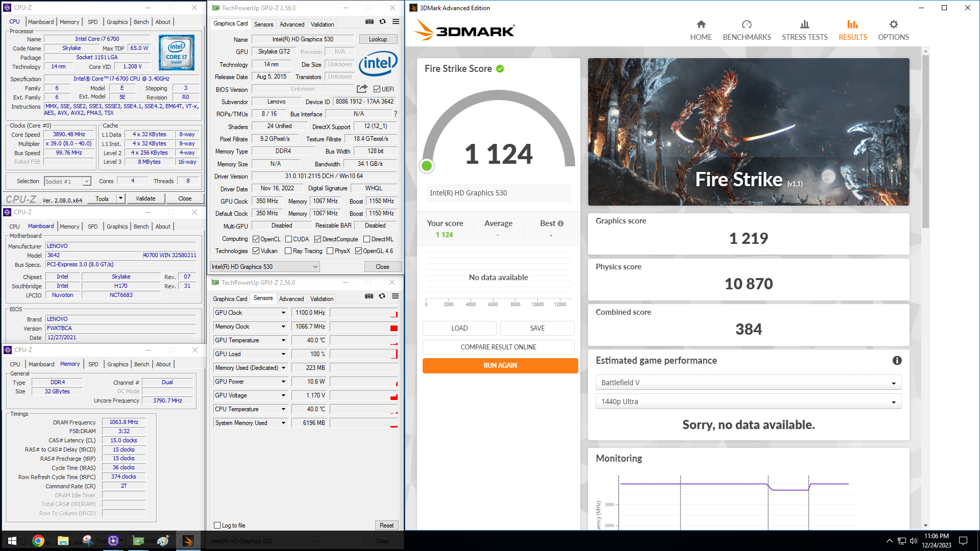Open Snipping Tool from the taskbar
Screen dimensions: 980x551
tap(88, 541)
